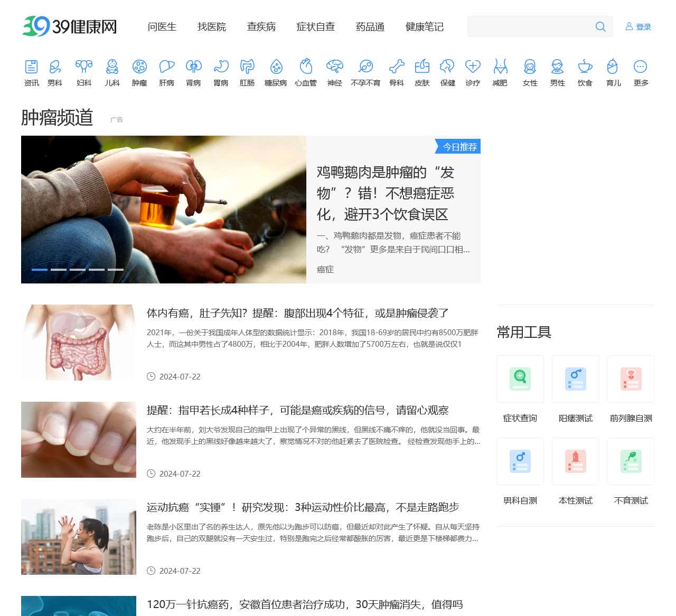Select the 肾病 kidney disease icon
This screenshot has width=676, height=616.
coord(194,67)
